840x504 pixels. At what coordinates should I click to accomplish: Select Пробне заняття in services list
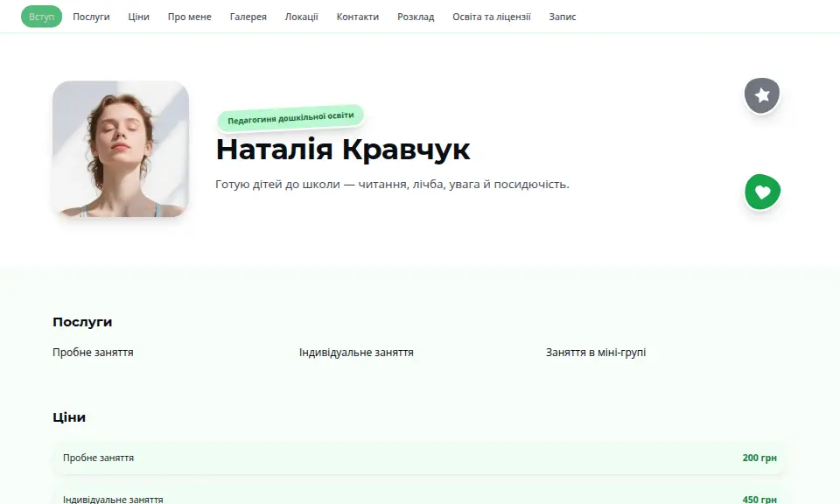click(93, 353)
